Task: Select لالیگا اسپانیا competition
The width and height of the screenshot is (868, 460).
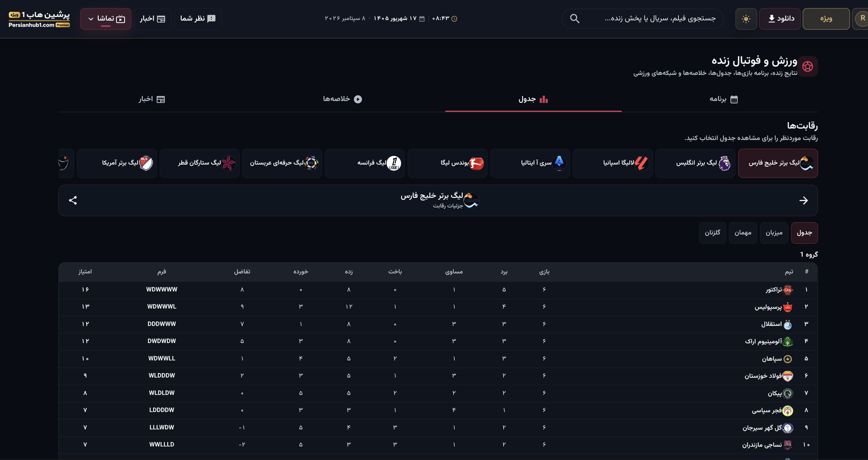Action: 613,163
